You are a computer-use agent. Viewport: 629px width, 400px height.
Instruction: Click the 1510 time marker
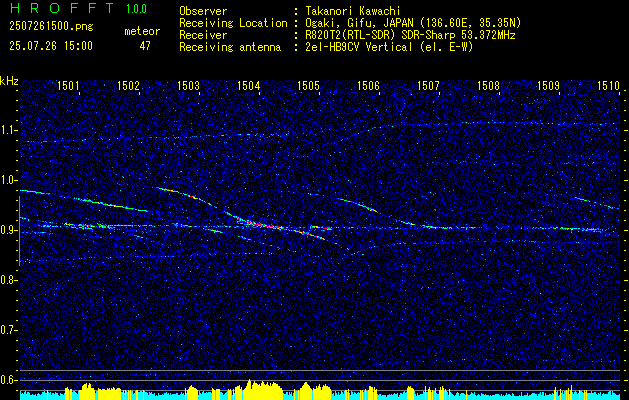(x=608, y=85)
